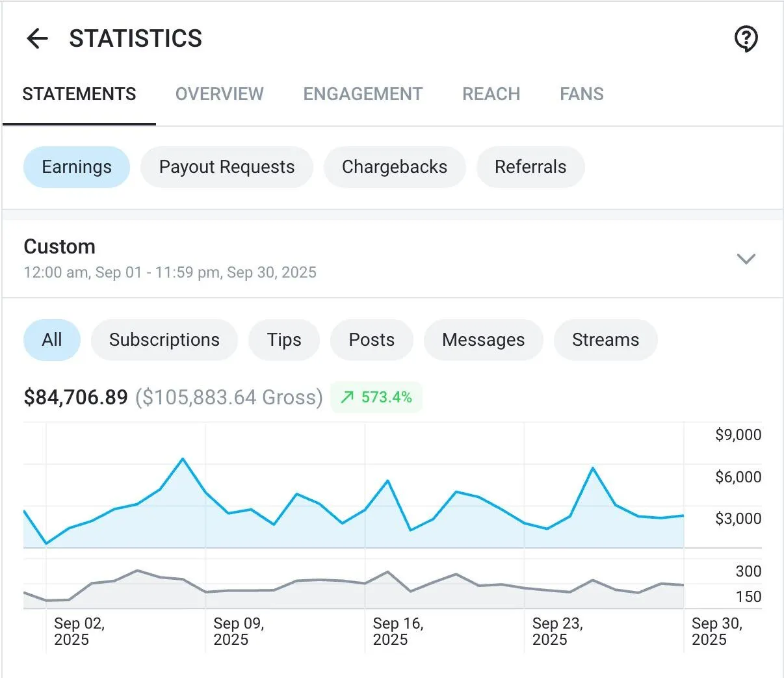Enable the Tips earnings filter

284,339
